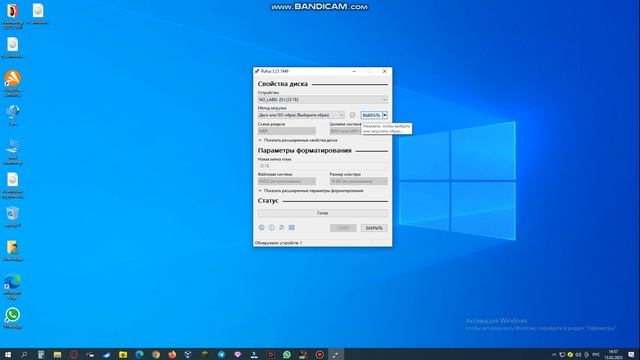Show hidden system tray icons chevron
The image size is (640, 360).
(x=554, y=354)
